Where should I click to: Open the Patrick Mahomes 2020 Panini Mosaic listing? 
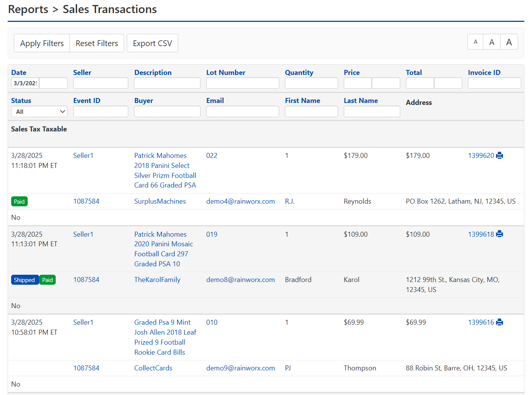pos(164,249)
